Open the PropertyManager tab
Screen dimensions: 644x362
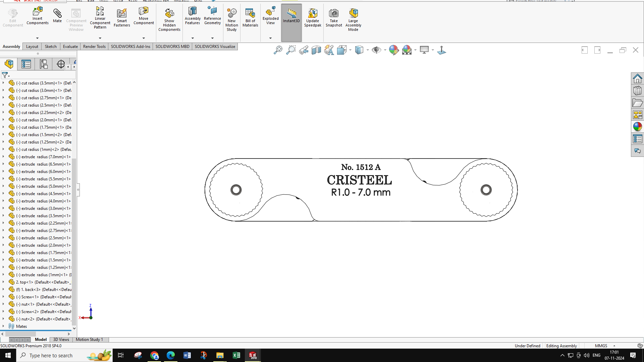coord(26,64)
